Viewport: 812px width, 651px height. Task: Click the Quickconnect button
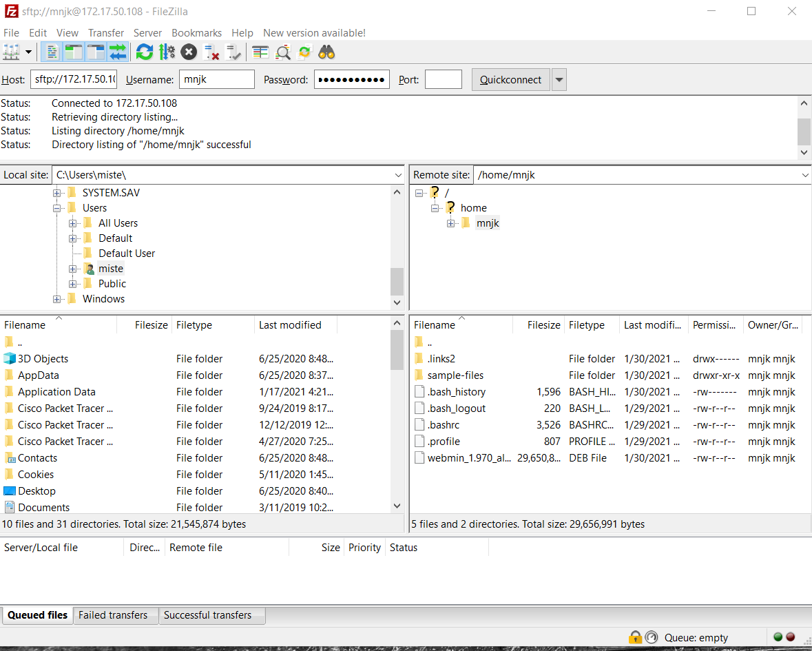pyautogui.click(x=510, y=80)
